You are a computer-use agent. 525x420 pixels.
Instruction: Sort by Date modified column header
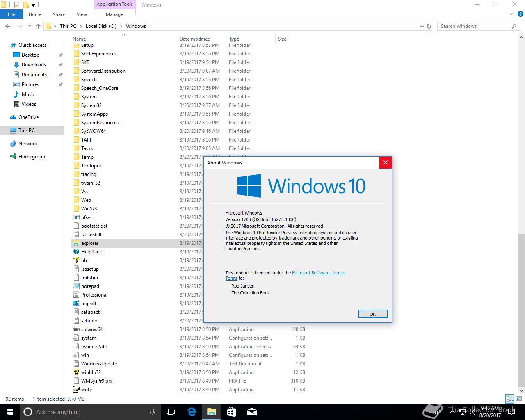(x=201, y=39)
